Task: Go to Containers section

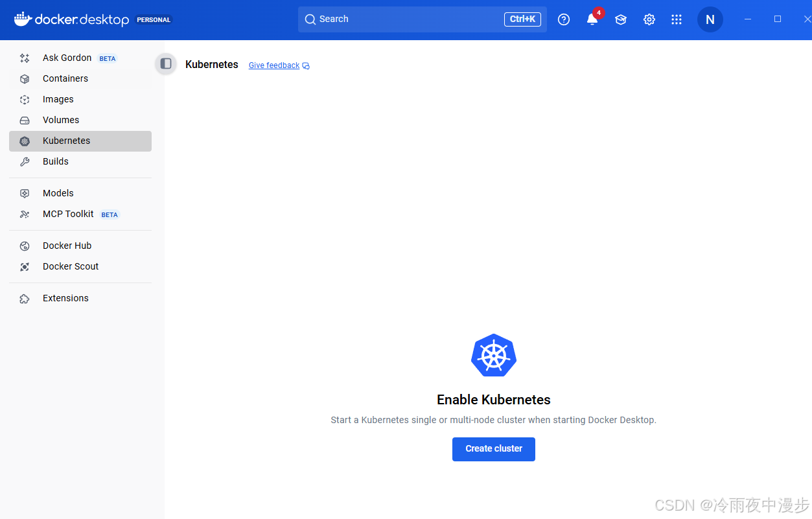Action: tap(80, 78)
